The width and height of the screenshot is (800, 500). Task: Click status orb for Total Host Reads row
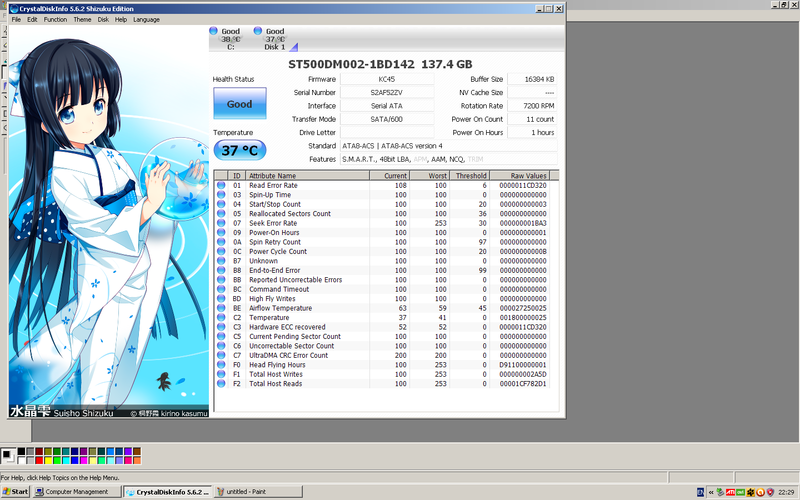221,384
